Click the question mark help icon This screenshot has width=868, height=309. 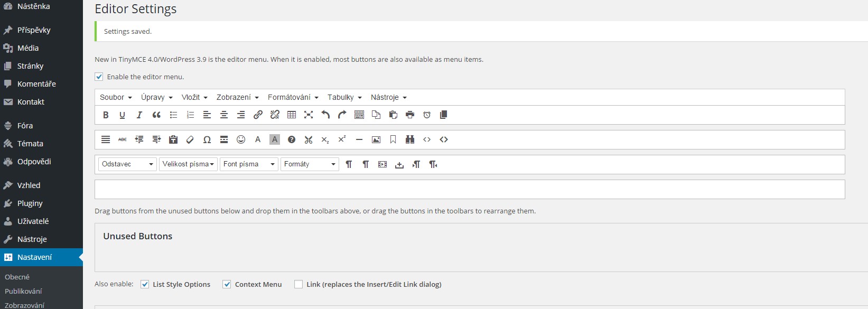(x=292, y=139)
